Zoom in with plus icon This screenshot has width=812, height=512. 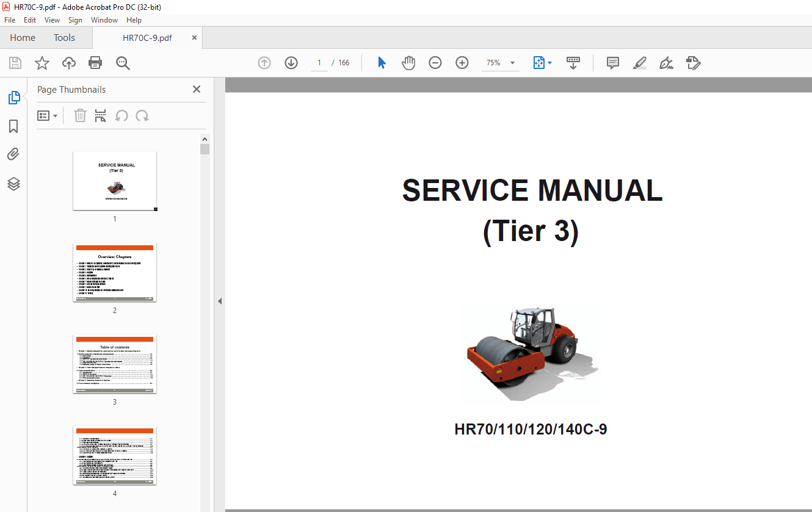(x=462, y=63)
